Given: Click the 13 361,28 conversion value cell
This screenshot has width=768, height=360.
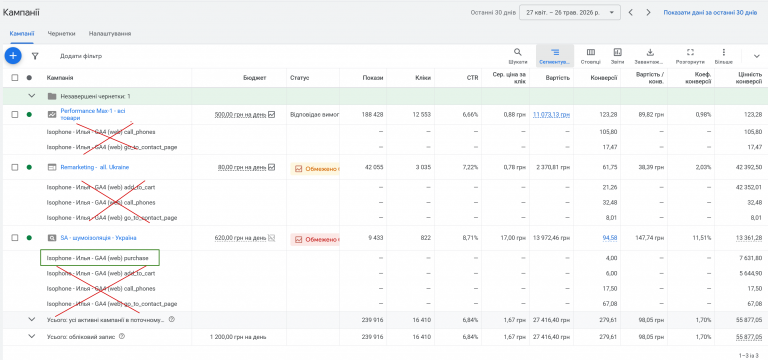Looking at the screenshot, I should (749, 238).
